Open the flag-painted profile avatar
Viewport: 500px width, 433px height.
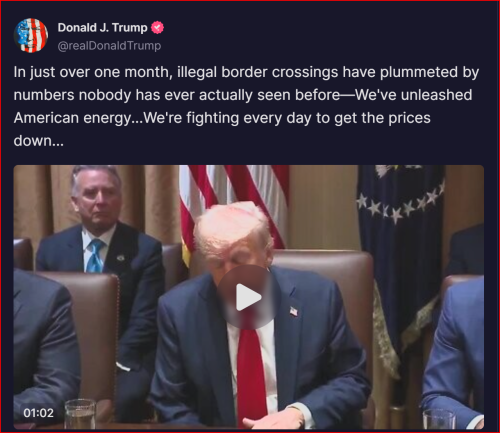pos(31,35)
